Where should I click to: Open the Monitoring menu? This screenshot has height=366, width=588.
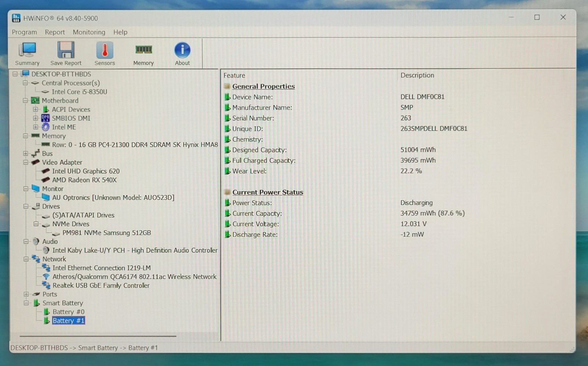(89, 32)
